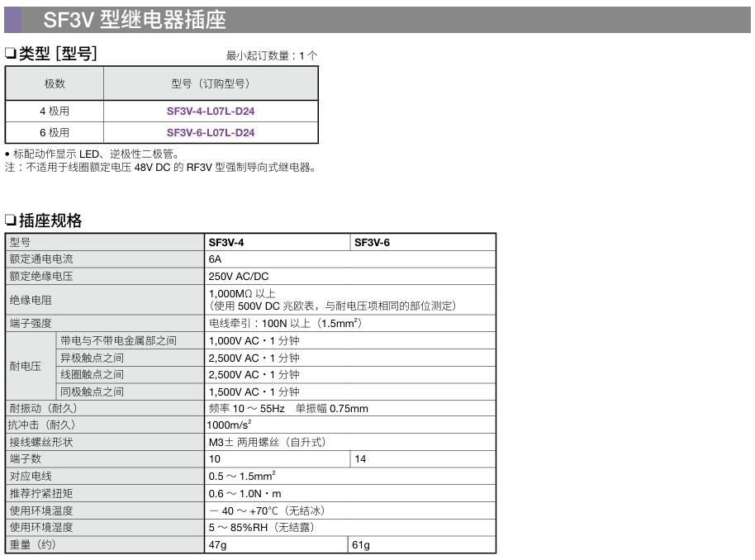755x560 pixels.
Task: Click the 1000m/s² shock resistance value
Action: tap(230, 425)
